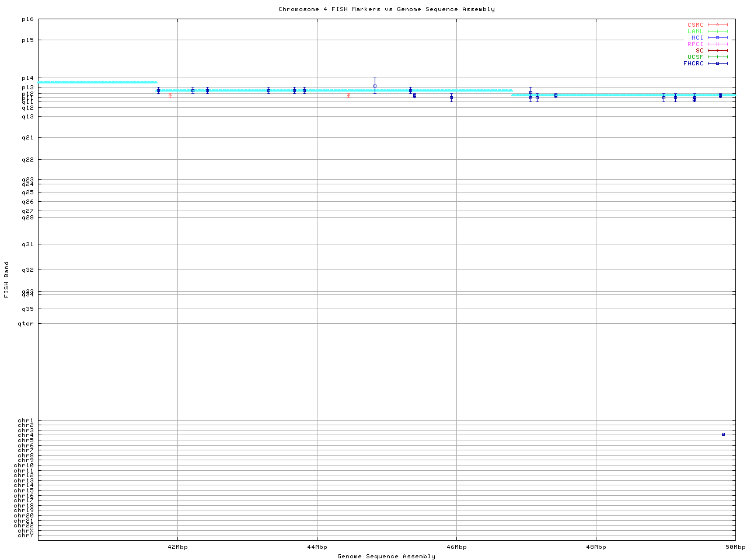Image resolution: width=747 pixels, height=560 pixels.
Task: Click the red marker near 42Mbp
Action: pos(170,95)
